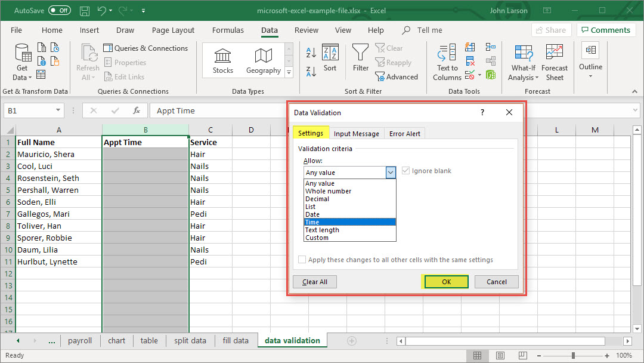Screen dimensions: 644x363
Task: Expand the Allow dropdown arrow
Action: click(391, 173)
